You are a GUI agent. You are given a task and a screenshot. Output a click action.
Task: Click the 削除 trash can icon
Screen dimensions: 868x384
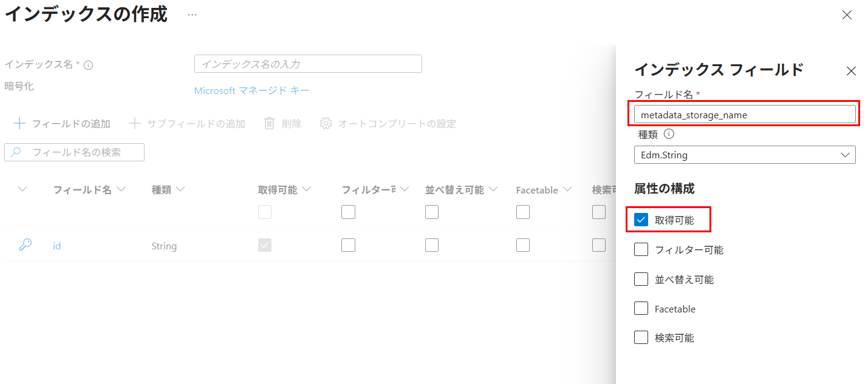click(270, 124)
